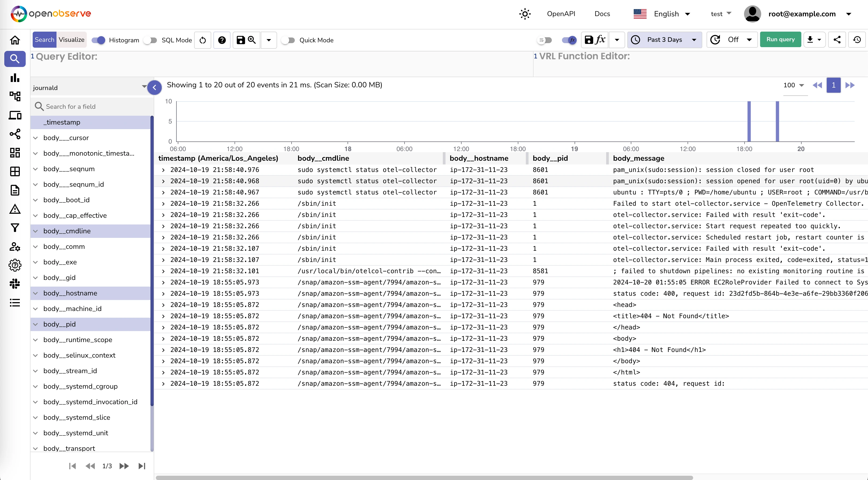Enable SQL Mode toggle

click(x=151, y=40)
